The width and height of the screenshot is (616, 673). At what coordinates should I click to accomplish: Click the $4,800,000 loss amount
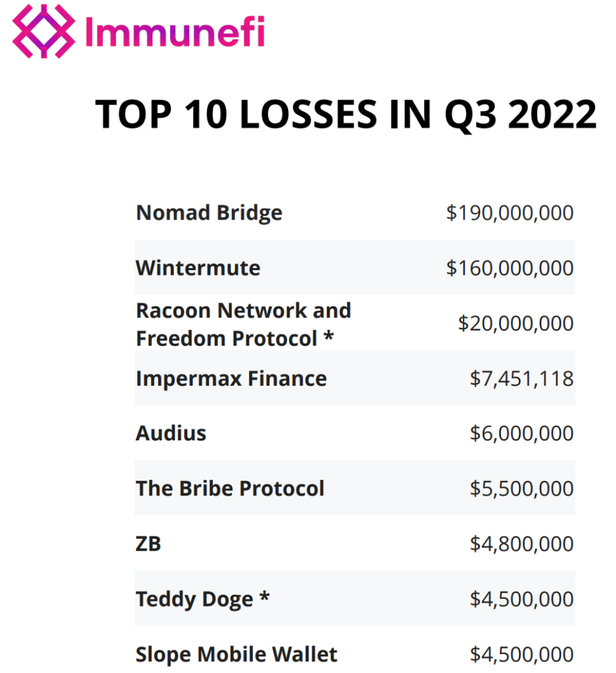521,544
